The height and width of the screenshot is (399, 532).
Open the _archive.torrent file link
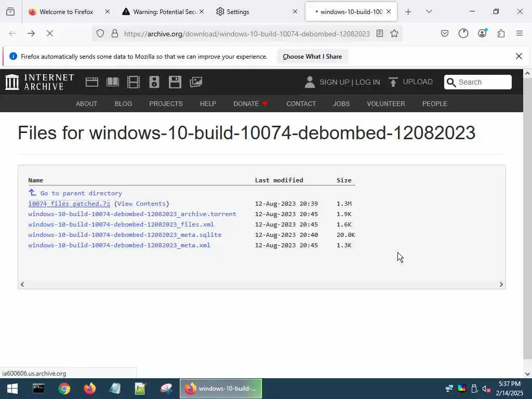point(132,214)
